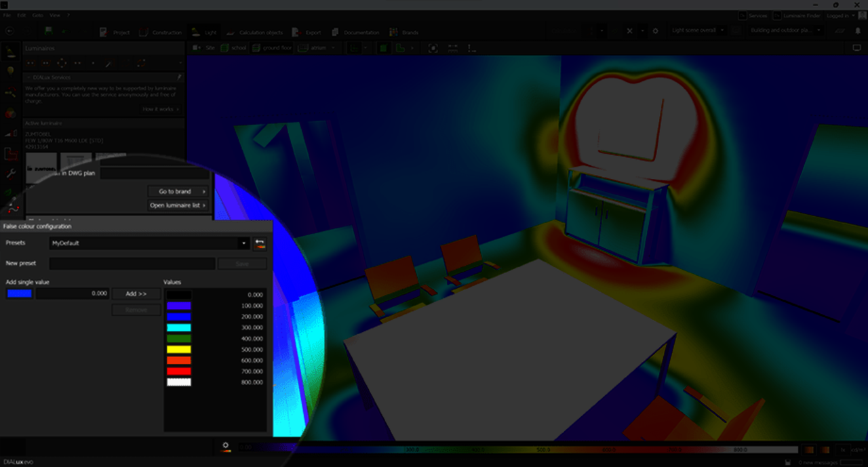Click the save project icon

(49, 31)
